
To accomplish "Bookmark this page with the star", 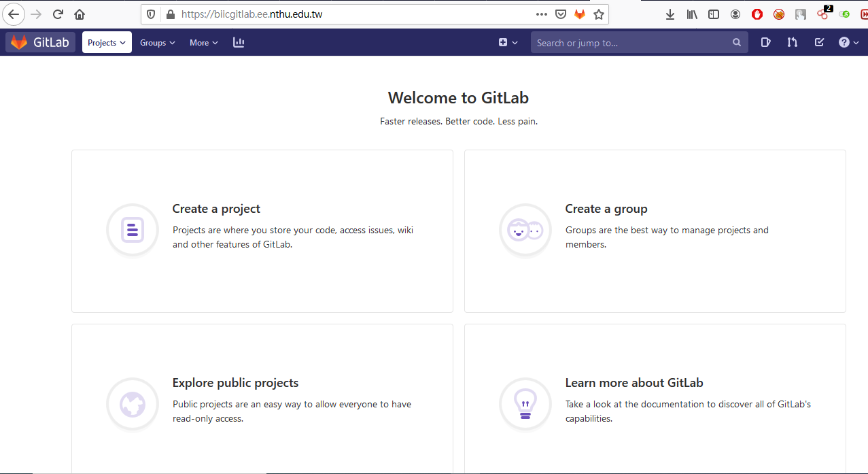I will point(599,14).
